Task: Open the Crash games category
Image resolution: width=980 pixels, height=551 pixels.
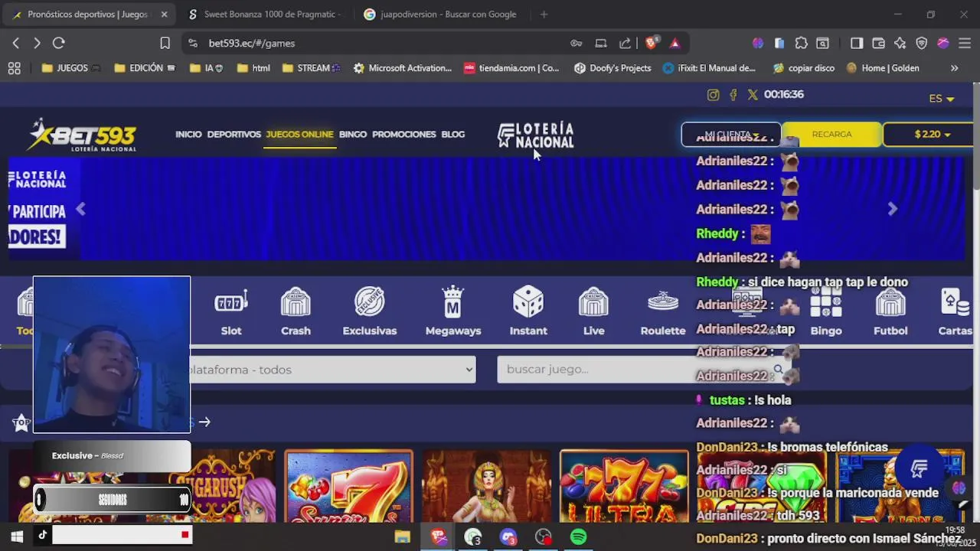Action: (296, 312)
